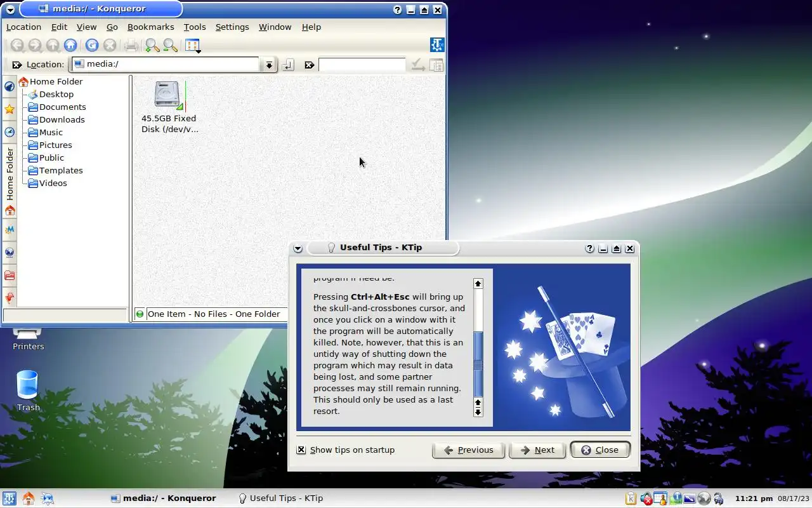812x508 pixels.
Task: Open the Help menu in Konqueror
Action: (311, 27)
